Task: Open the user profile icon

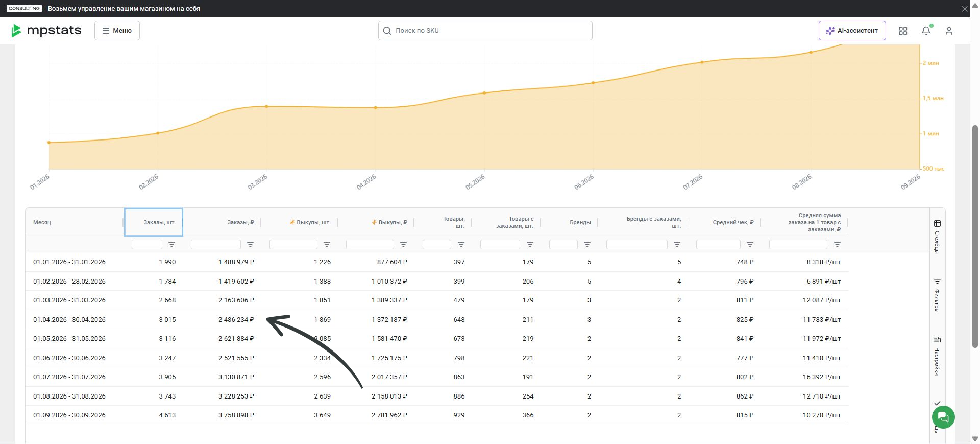Action: (x=949, y=31)
